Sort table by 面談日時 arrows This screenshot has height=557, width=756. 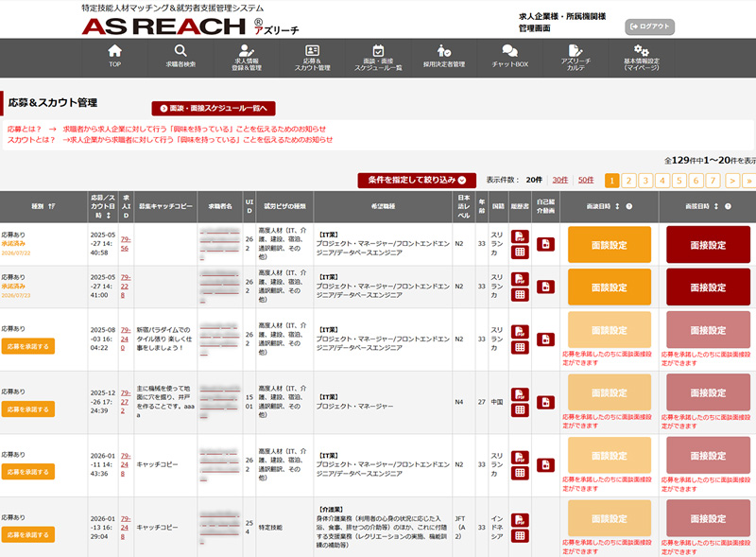click(x=617, y=206)
